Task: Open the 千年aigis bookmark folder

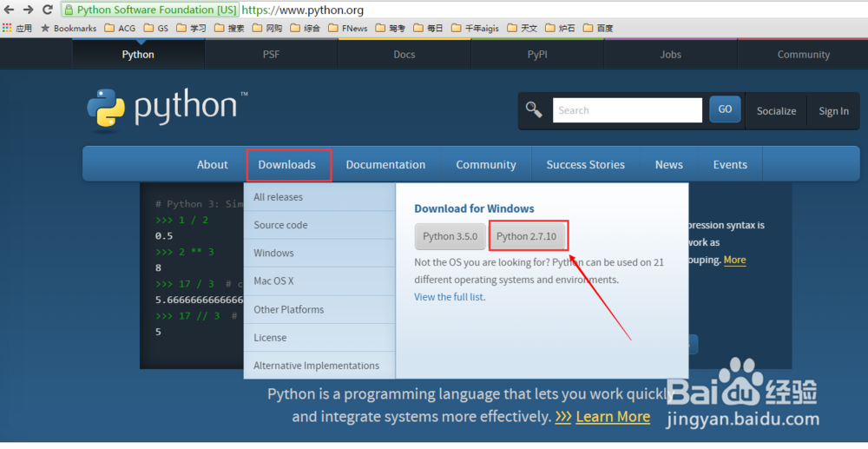Action: coord(475,28)
